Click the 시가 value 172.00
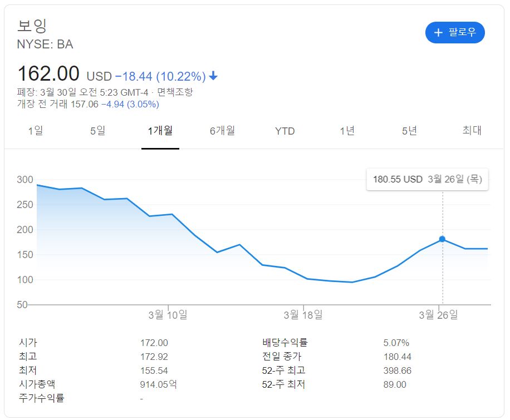 click(x=154, y=343)
